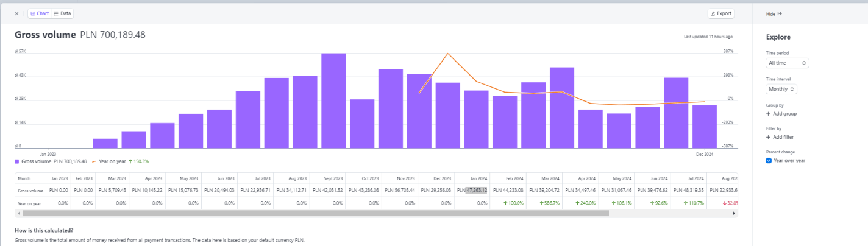Click the orange Year on year legend marker

[94, 161]
